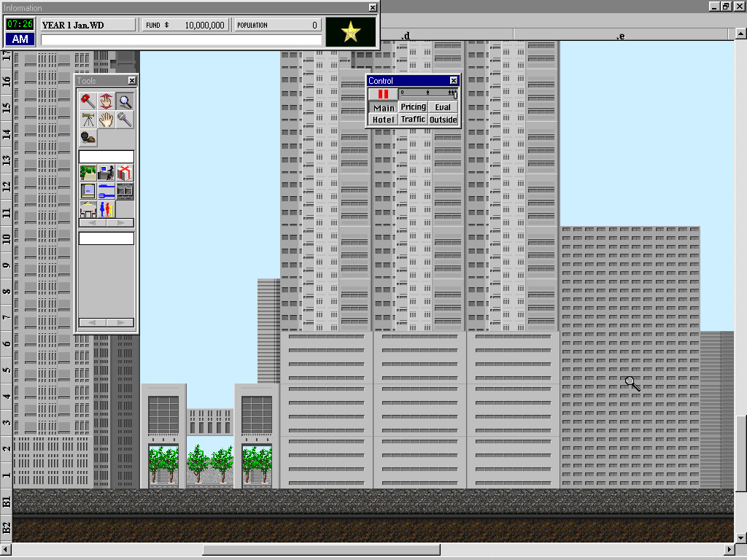Viewport: 747px width, 560px height.
Task: Page facility list left in Tools
Action: click(x=93, y=223)
